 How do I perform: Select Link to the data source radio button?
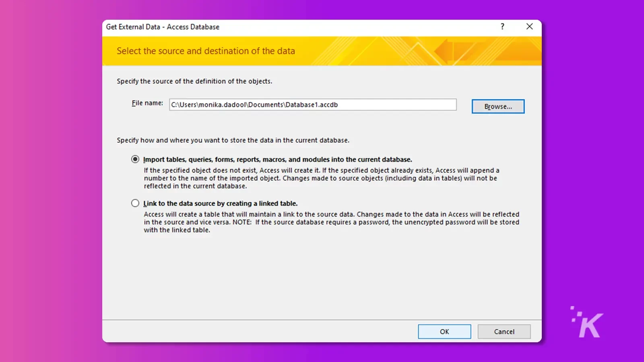[x=135, y=203]
